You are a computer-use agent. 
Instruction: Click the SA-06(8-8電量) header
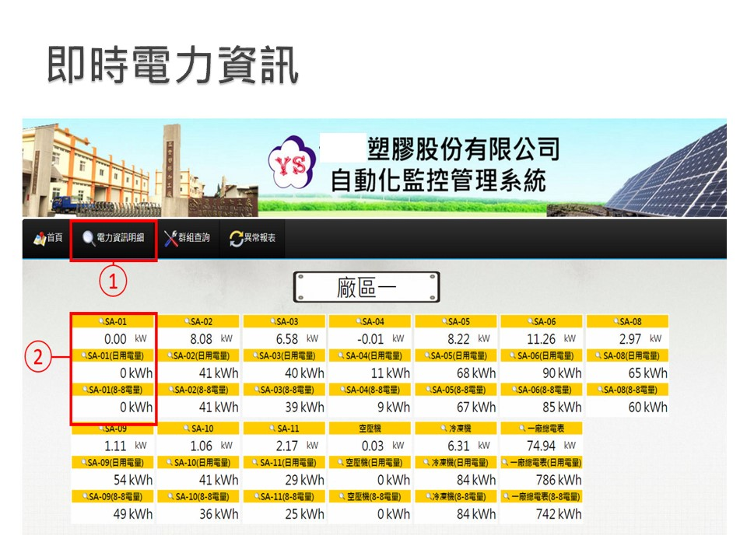point(542,390)
